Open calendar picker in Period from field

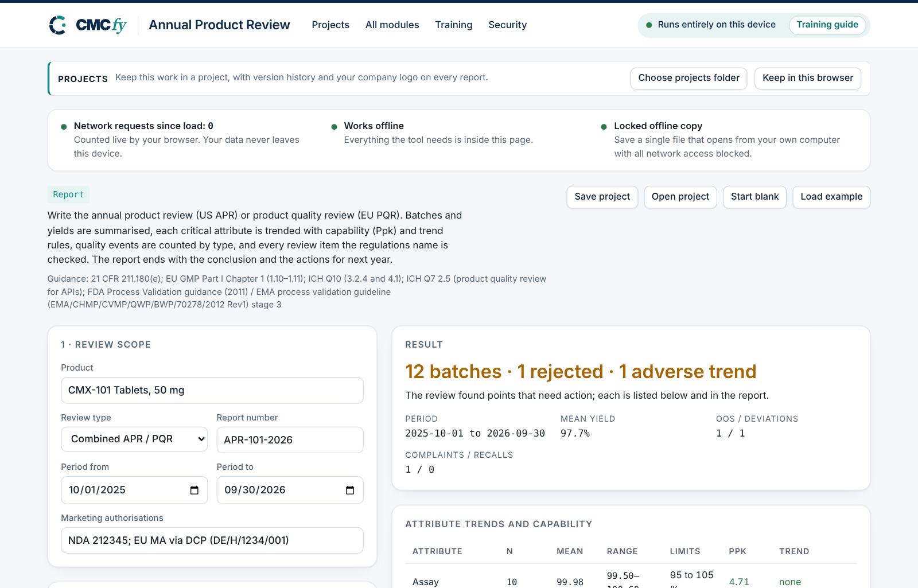pyautogui.click(x=195, y=490)
